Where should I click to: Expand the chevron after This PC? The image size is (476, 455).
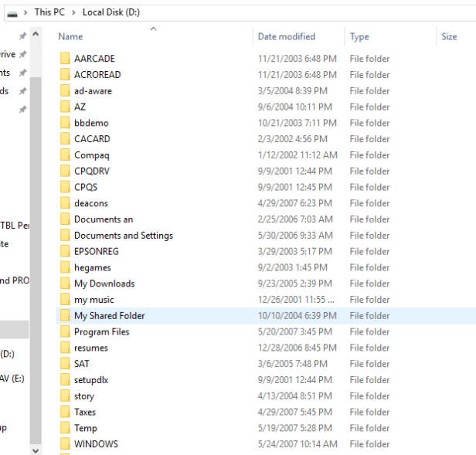[74, 12]
